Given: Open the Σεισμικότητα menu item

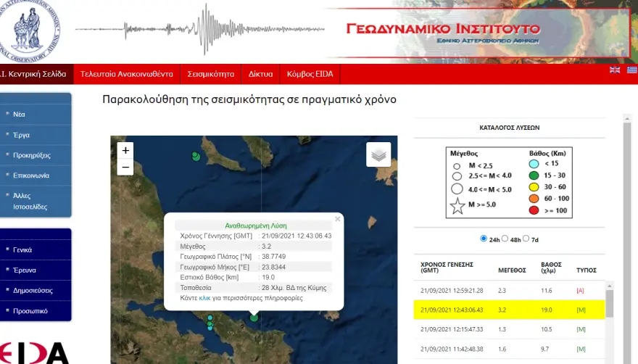Looking at the screenshot, I should (x=211, y=74).
